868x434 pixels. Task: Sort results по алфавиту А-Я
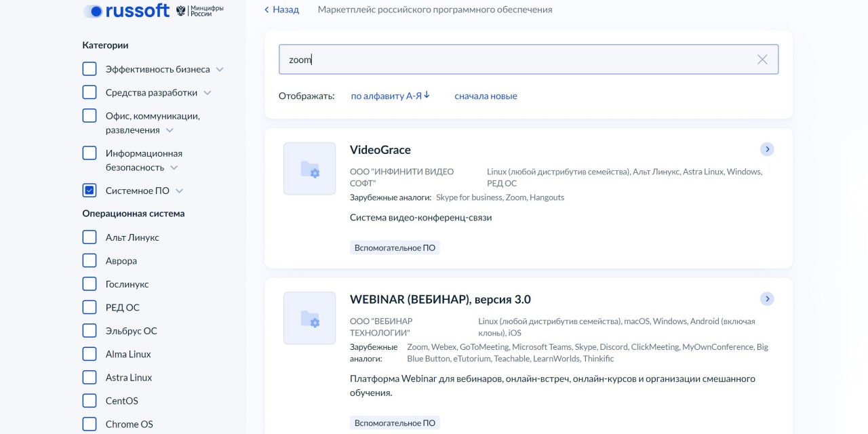point(390,96)
